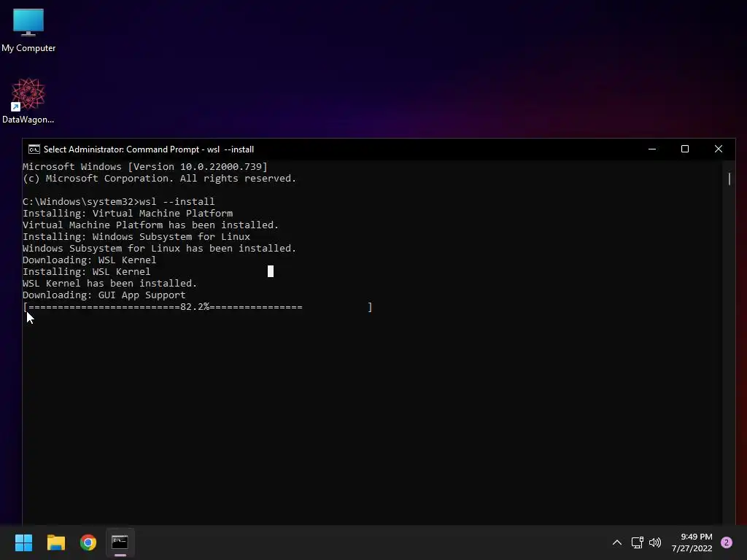Screen dimensions: 747x560
Task: Click the 'Installing: WSL Kernel' line
Action: pyautogui.click(x=86, y=272)
